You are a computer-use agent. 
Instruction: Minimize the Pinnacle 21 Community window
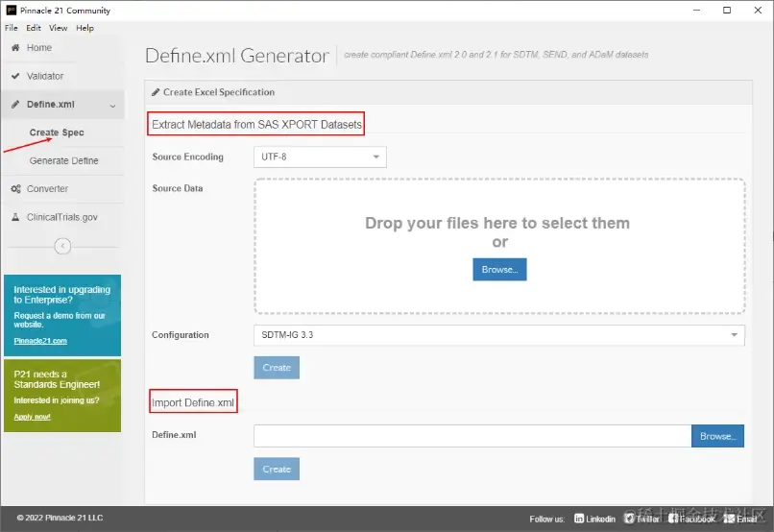pyautogui.click(x=696, y=10)
